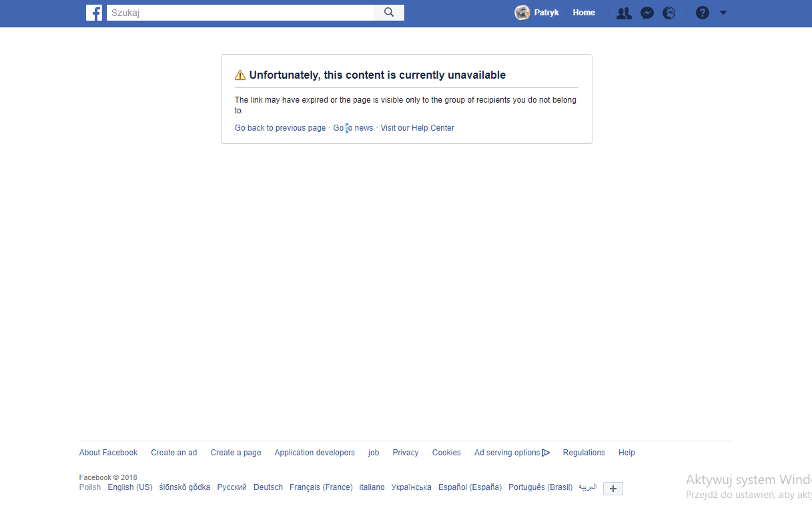This screenshot has height=528, width=812.
Task: Open the Help footer link
Action: (627, 453)
